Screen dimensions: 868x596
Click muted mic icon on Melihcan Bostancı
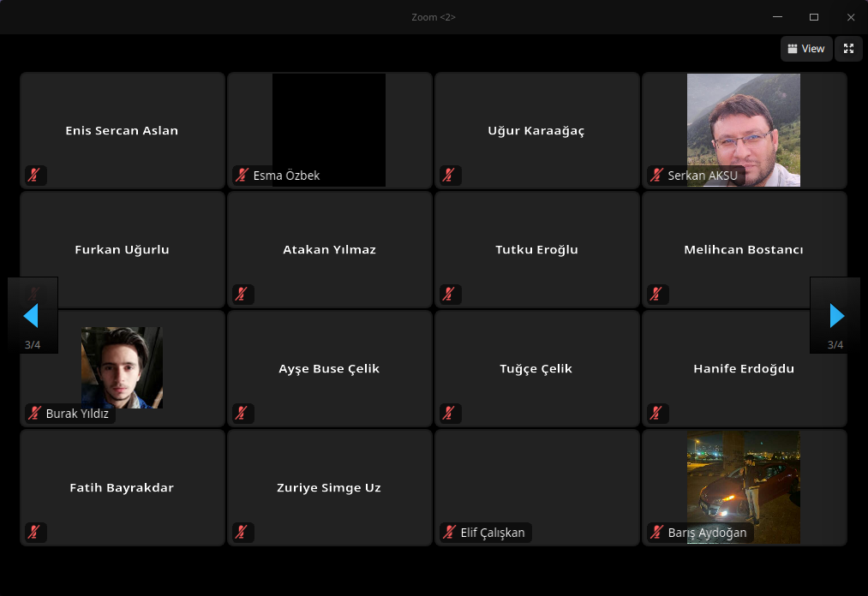click(656, 295)
